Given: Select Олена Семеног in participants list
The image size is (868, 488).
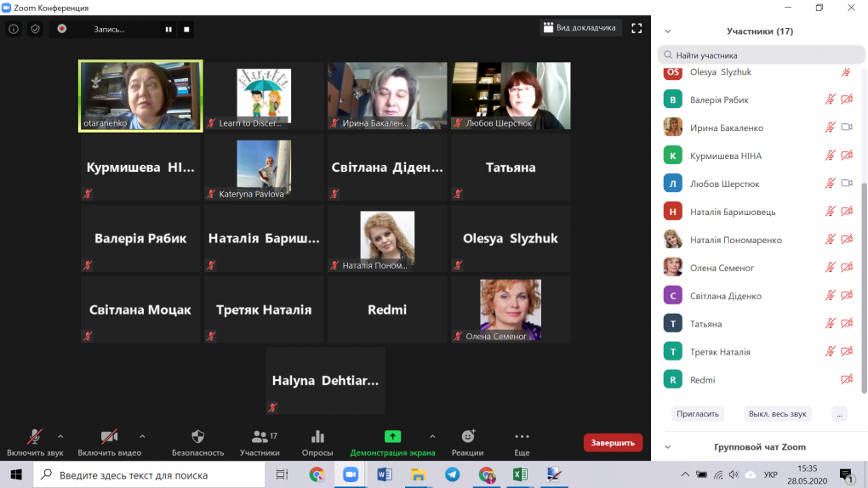Looking at the screenshot, I should pyautogui.click(x=759, y=268).
